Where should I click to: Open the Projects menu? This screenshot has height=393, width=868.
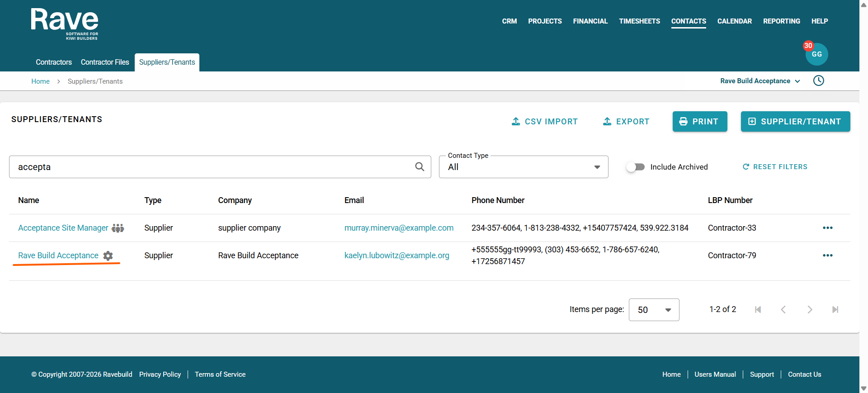(545, 21)
